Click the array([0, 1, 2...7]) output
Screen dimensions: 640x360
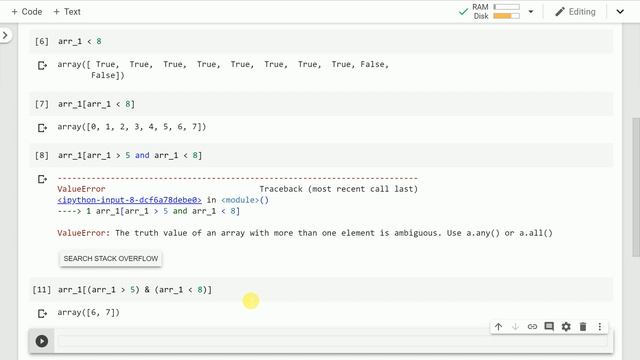(x=132, y=127)
